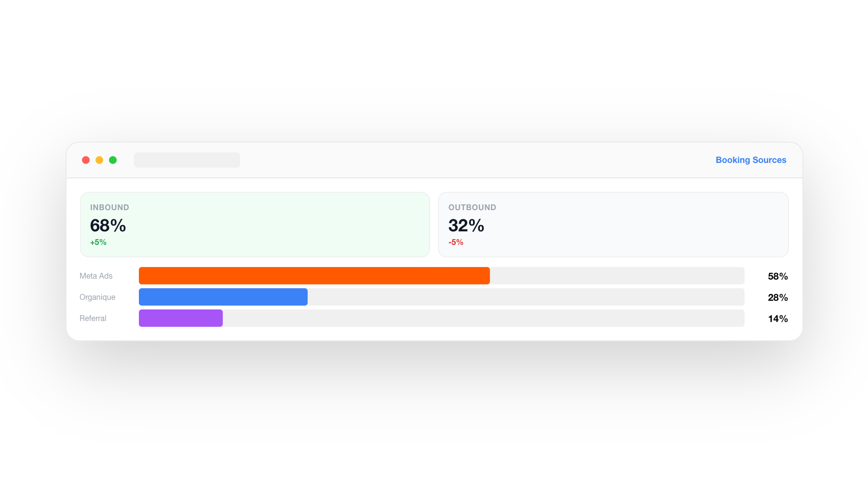Screen dimensions: 868x482
Task: Click the address bar placeholder field
Action: pos(187,160)
